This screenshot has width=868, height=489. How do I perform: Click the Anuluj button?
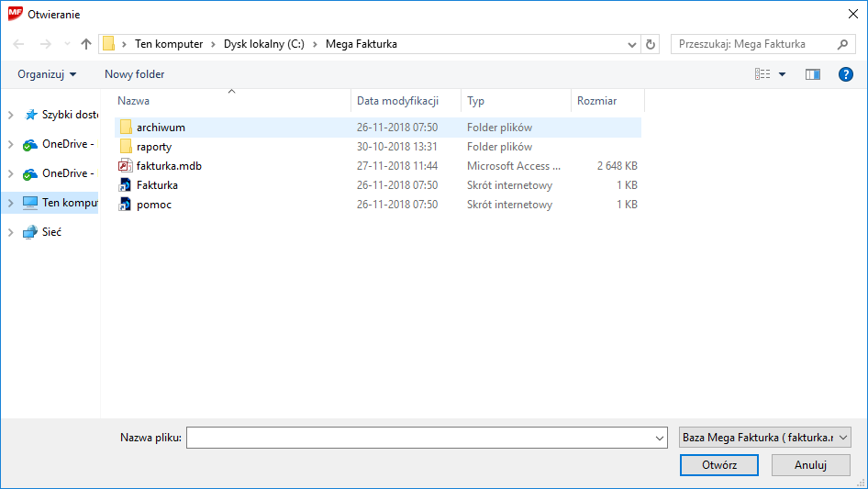pos(810,465)
